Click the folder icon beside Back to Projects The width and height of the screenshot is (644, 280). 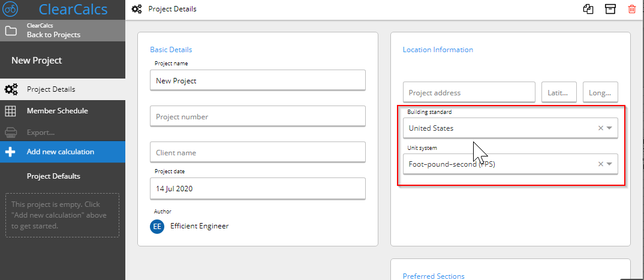11,31
